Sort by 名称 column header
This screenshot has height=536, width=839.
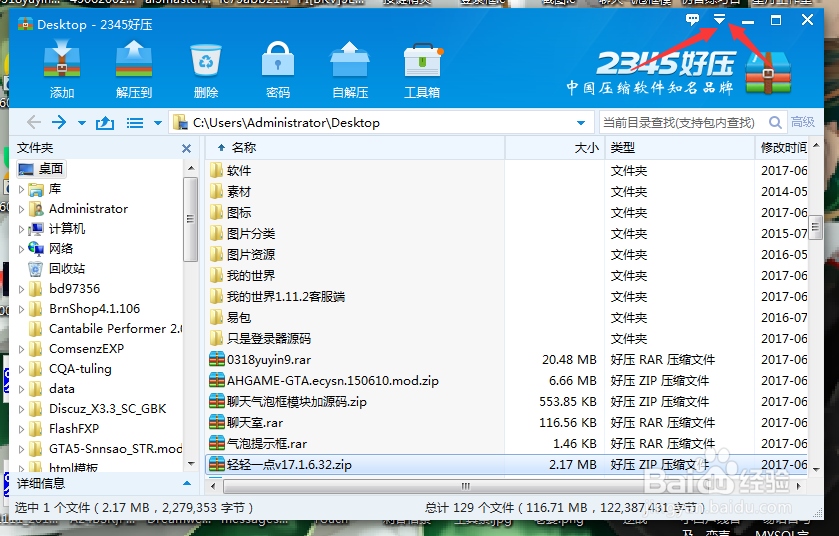click(x=355, y=148)
